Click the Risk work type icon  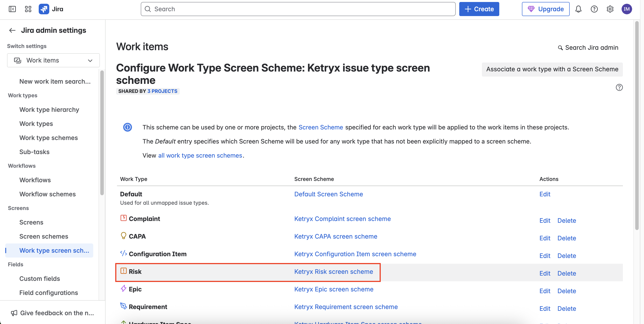pyautogui.click(x=124, y=271)
